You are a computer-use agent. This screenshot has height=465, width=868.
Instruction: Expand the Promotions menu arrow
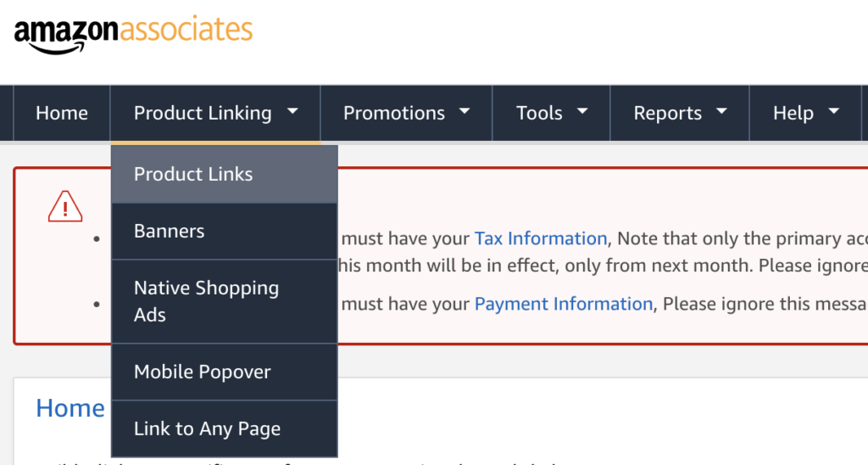[465, 112]
